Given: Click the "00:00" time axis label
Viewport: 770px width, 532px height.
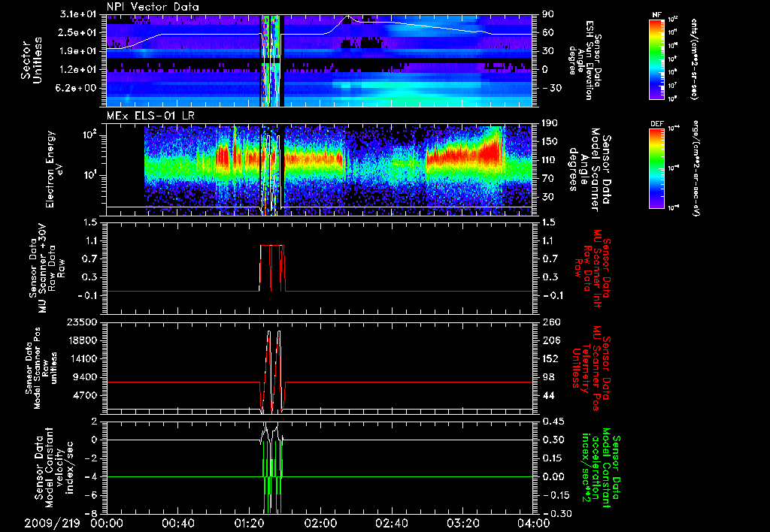Looking at the screenshot, I should [x=107, y=523].
